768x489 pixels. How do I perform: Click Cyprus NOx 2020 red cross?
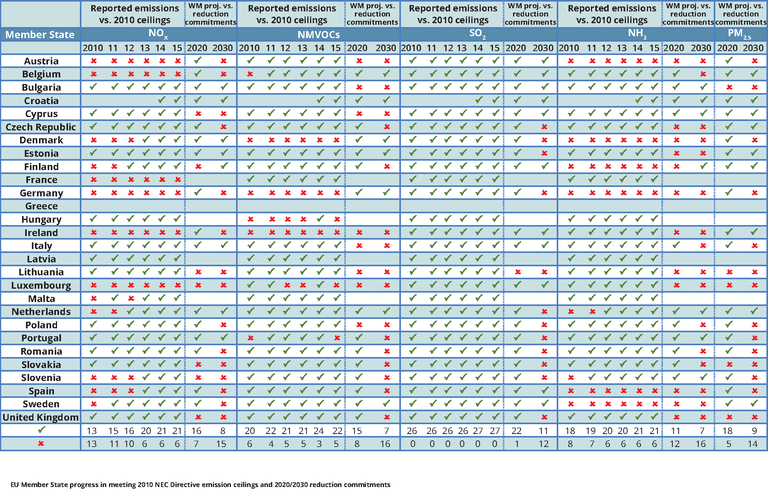click(197, 114)
